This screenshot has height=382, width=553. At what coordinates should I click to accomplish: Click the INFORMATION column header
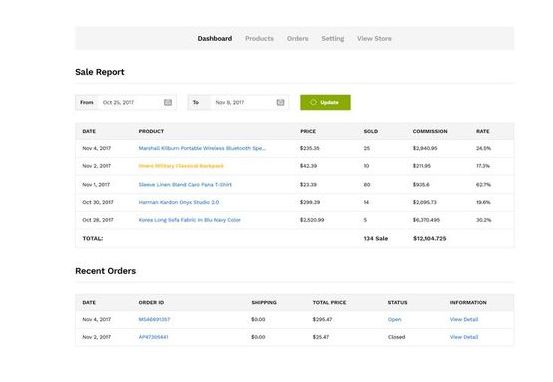(x=468, y=302)
